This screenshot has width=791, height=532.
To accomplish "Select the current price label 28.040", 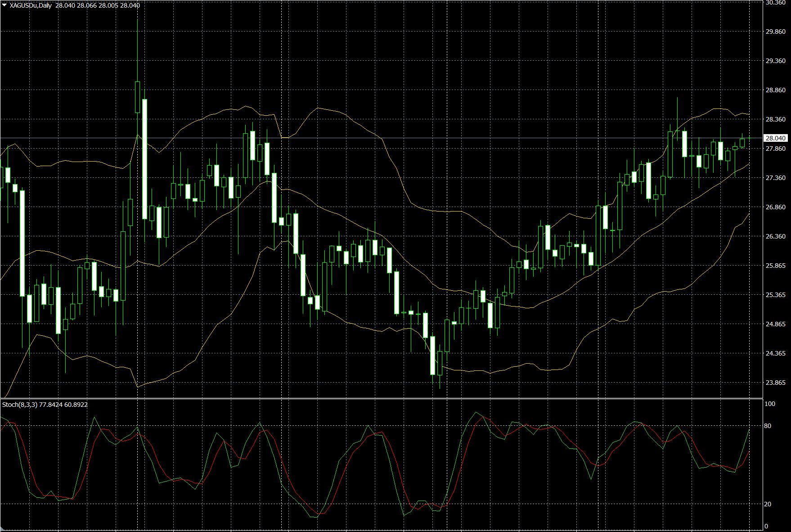I will (776, 138).
